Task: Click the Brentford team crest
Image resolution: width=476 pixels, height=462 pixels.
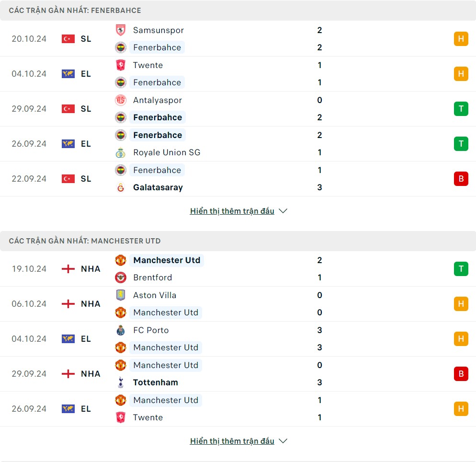Action: (x=121, y=277)
